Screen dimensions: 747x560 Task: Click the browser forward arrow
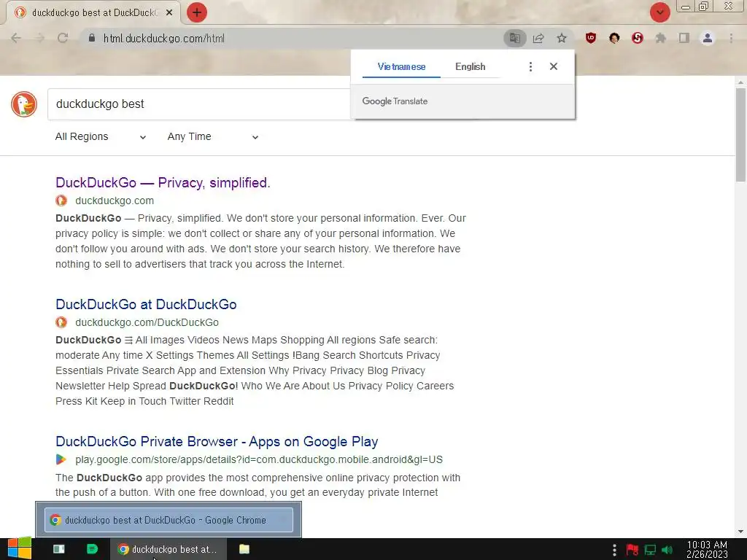[x=39, y=38]
